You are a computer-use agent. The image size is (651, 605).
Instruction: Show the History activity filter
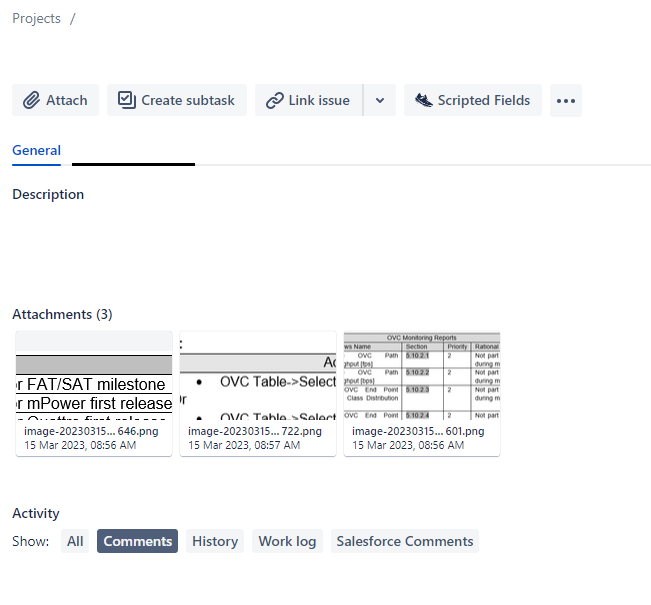[x=215, y=541]
